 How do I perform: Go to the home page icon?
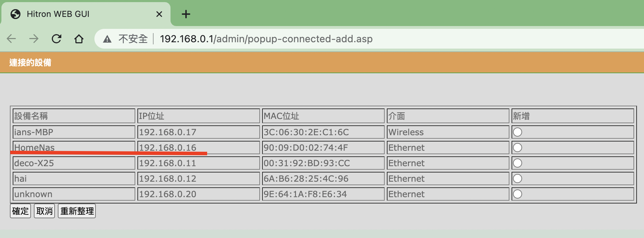79,39
